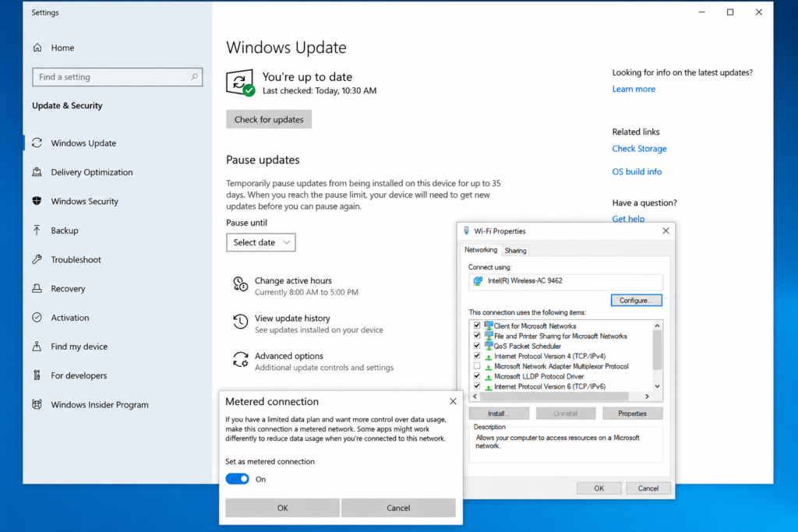Click the down arrow of the items list scrollbar
The image size is (798, 532).
(x=657, y=386)
